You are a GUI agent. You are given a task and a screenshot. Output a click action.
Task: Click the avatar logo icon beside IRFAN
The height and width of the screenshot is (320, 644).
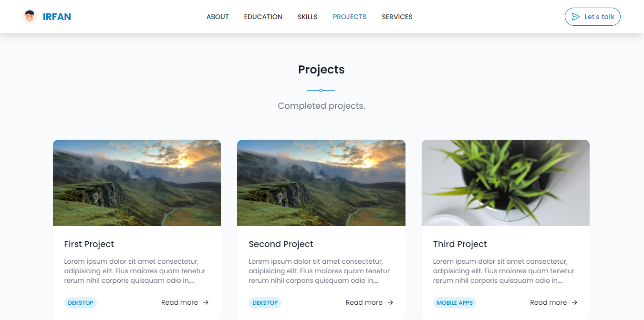[30, 17]
